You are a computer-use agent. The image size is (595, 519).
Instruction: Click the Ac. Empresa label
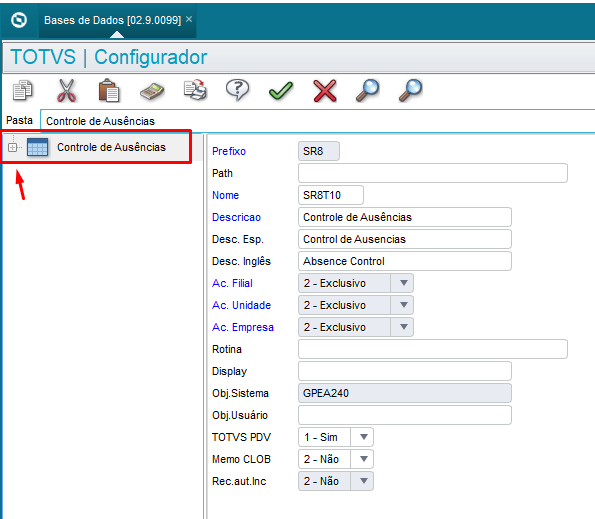tap(243, 327)
